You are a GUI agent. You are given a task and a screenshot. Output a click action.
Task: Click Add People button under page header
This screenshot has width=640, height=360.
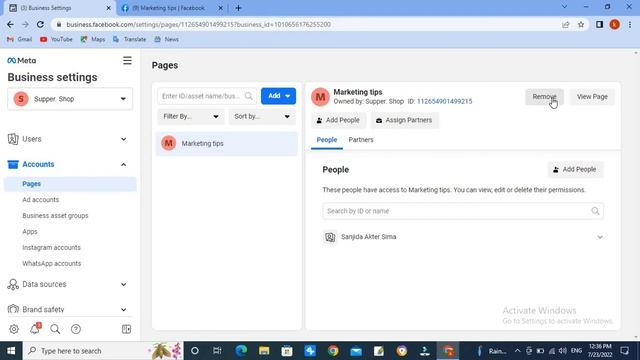(x=338, y=120)
